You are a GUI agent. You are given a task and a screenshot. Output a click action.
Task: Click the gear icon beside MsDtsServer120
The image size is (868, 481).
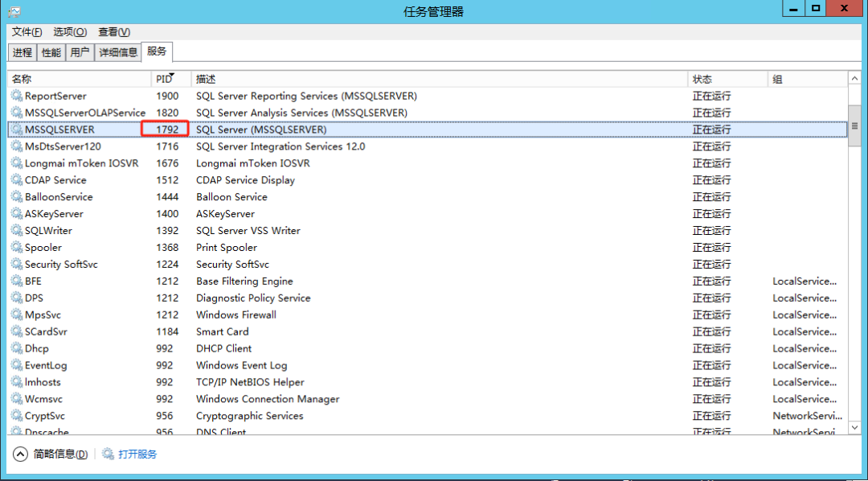[x=17, y=146]
